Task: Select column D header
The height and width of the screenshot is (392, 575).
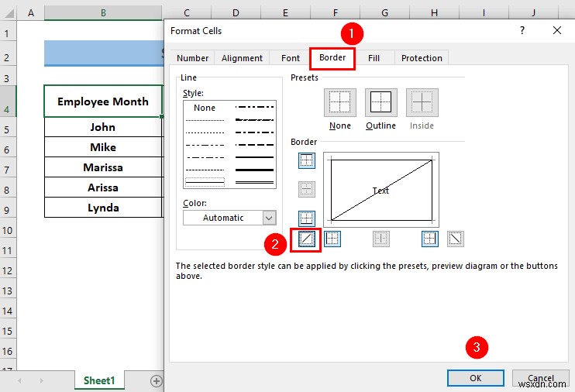Action: pos(236,13)
